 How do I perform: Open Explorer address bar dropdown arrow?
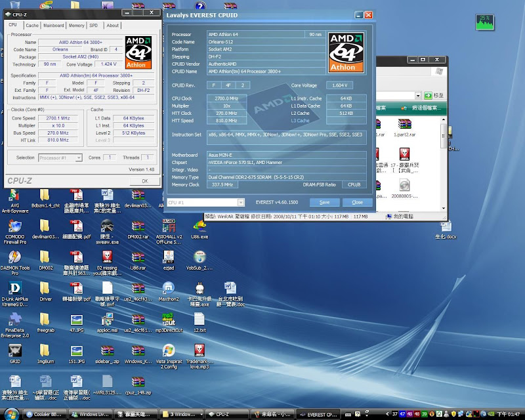418,95
